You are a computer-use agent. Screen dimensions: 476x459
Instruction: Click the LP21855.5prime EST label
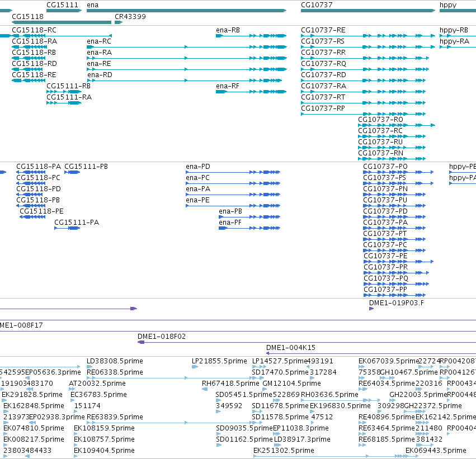(219, 361)
